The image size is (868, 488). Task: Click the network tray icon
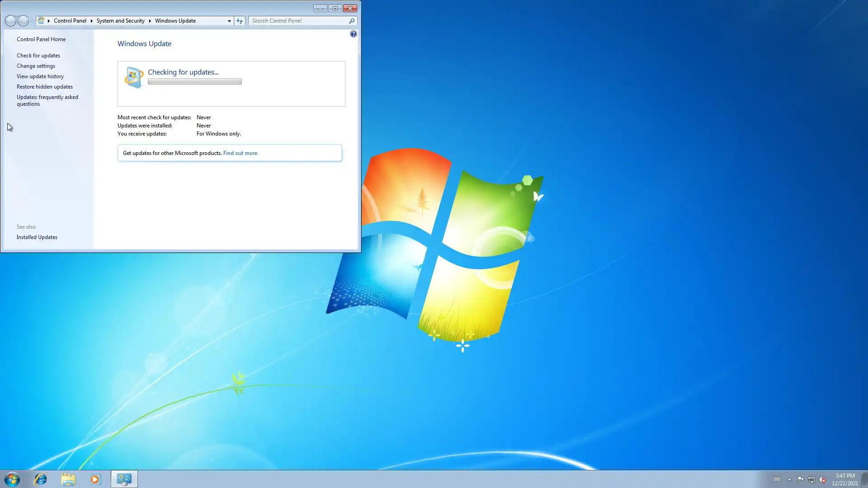click(811, 479)
